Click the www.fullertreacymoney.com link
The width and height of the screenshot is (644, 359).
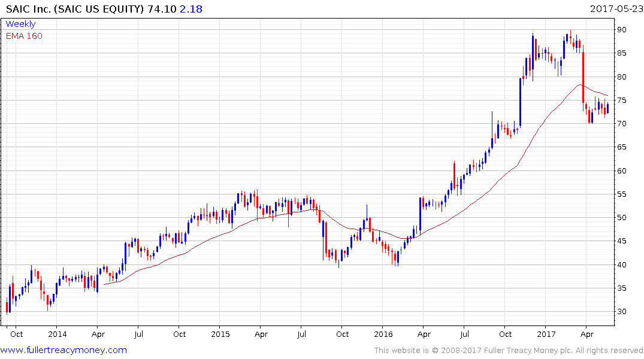point(64,350)
